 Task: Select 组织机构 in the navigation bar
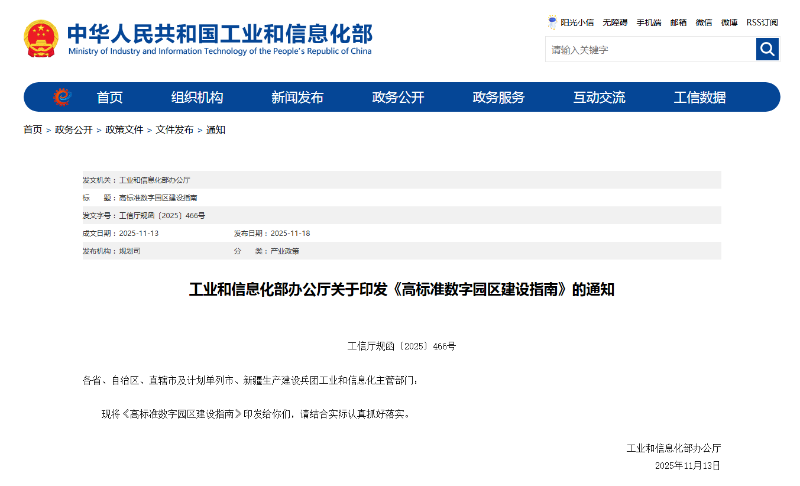click(197, 97)
